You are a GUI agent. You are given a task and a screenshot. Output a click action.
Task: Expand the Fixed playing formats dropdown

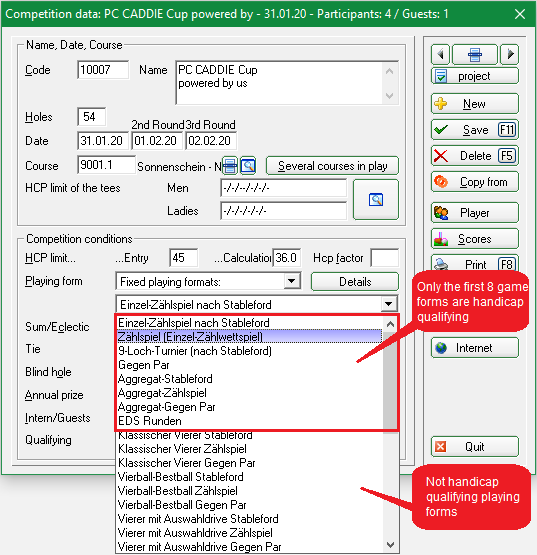[292, 282]
